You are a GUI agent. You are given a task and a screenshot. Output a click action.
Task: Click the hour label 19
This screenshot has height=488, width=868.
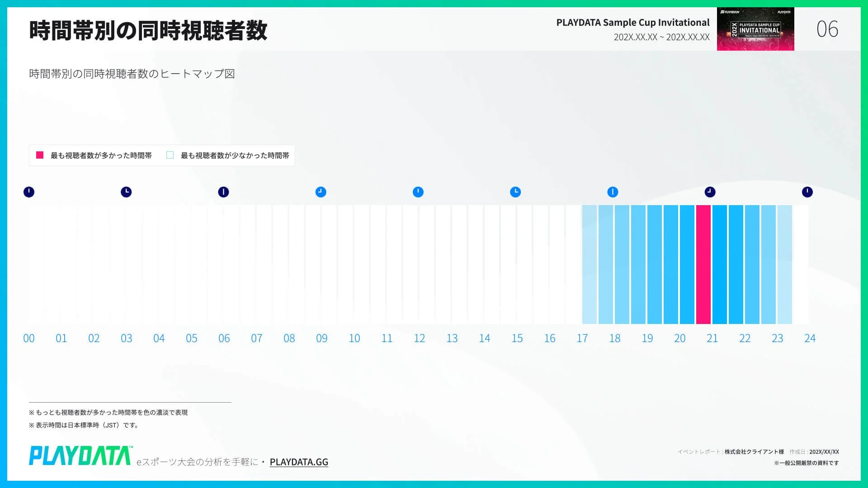pos(647,338)
